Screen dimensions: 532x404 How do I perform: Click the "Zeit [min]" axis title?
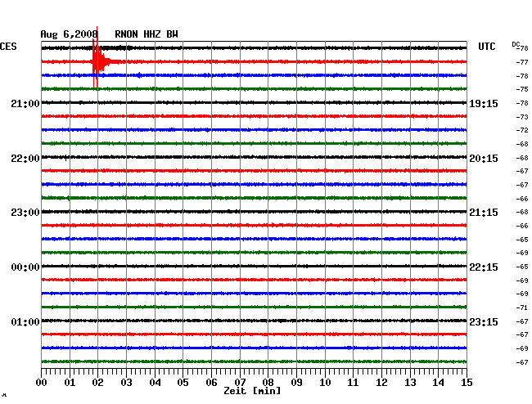252,391
